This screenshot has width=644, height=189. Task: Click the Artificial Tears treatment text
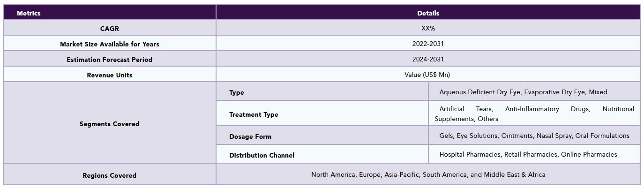point(466,109)
